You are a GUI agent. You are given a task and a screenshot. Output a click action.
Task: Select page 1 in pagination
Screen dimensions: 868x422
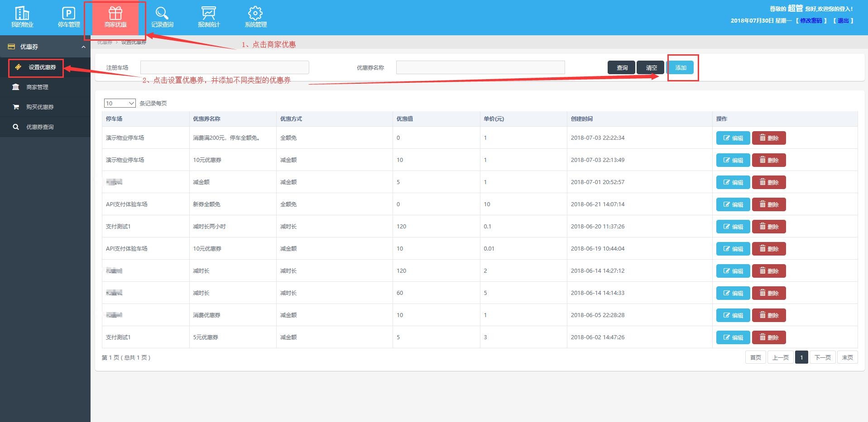point(801,357)
